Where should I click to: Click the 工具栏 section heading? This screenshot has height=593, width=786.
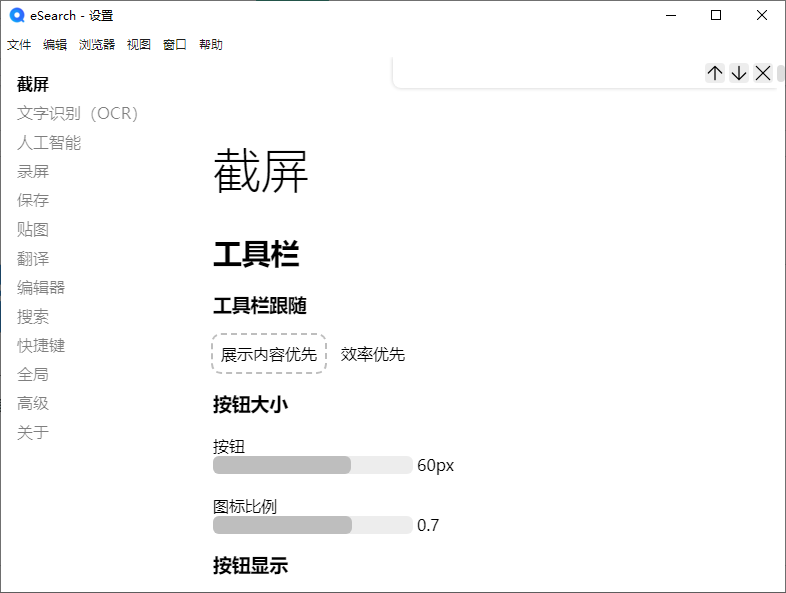(x=256, y=254)
